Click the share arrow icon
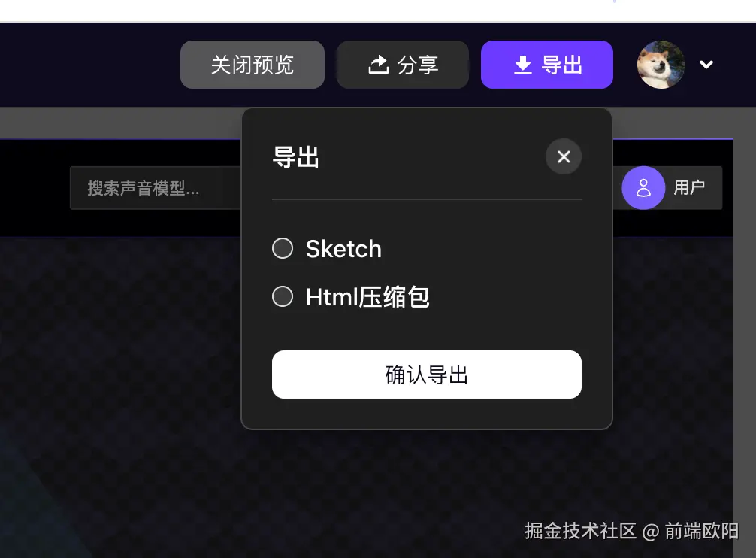The image size is (756, 558). pyautogui.click(x=379, y=65)
